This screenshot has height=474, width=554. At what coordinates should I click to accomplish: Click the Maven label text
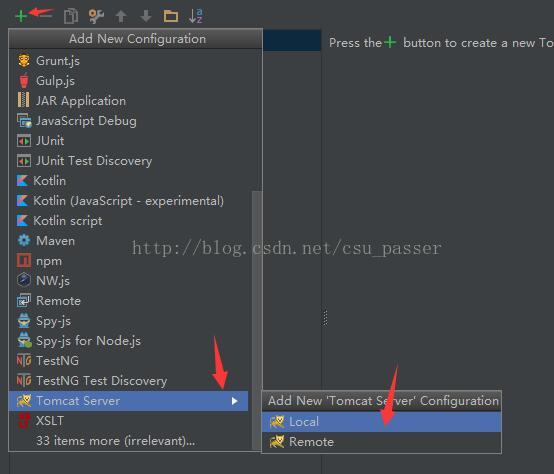coord(55,241)
